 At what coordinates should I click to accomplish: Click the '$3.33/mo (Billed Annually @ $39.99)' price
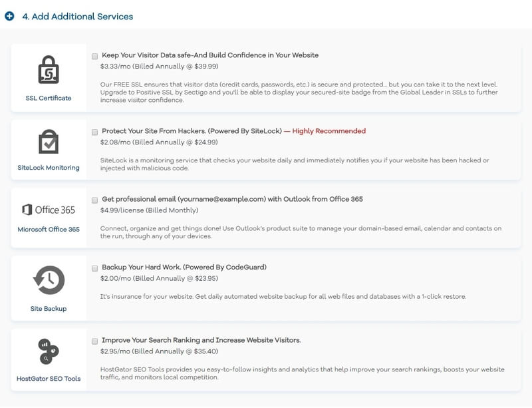point(159,67)
